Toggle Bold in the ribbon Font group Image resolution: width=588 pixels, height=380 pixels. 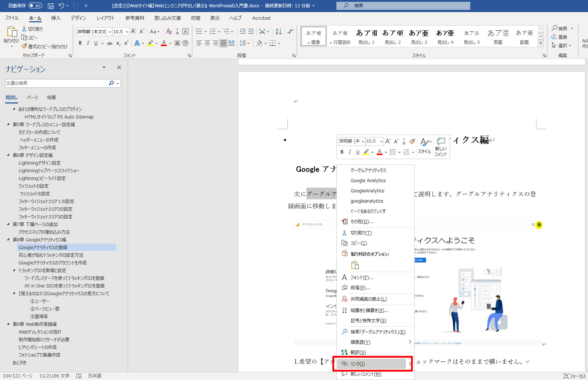tap(80, 43)
